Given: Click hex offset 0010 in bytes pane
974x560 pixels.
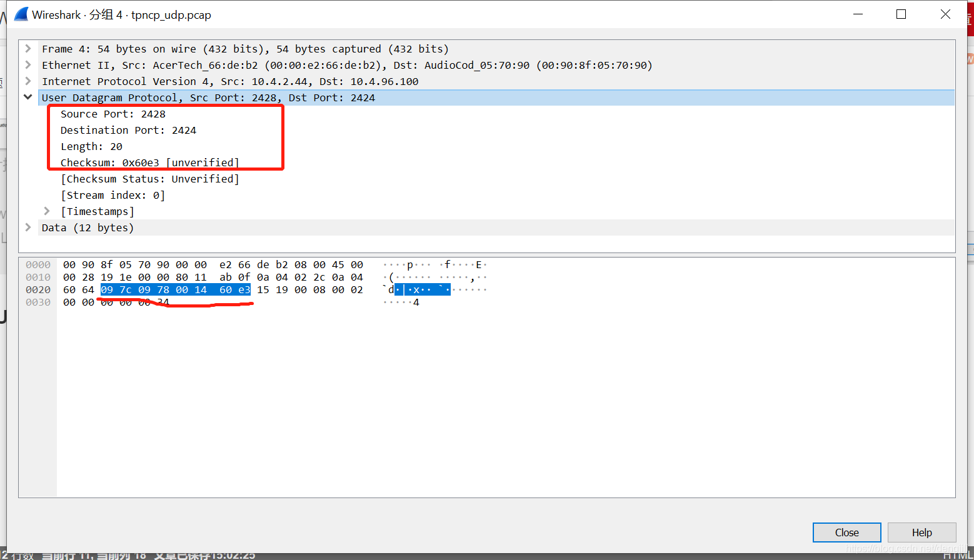Looking at the screenshot, I should 38,277.
